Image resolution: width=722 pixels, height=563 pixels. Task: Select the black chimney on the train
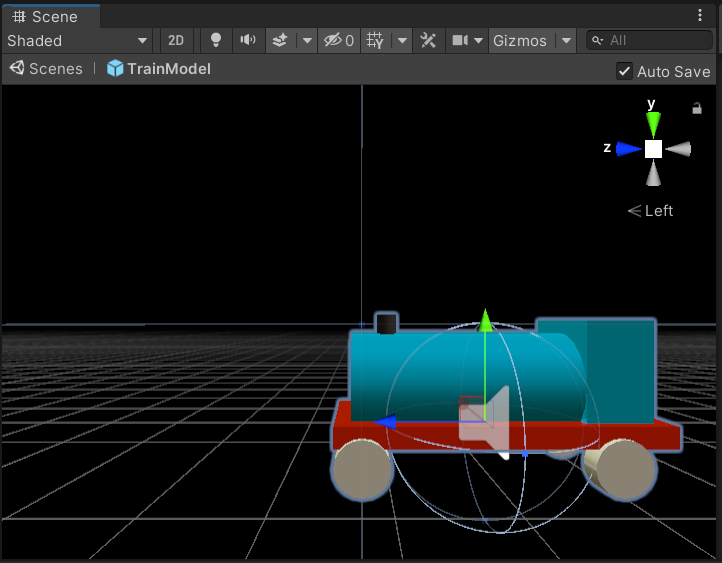click(x=386, y=323)
